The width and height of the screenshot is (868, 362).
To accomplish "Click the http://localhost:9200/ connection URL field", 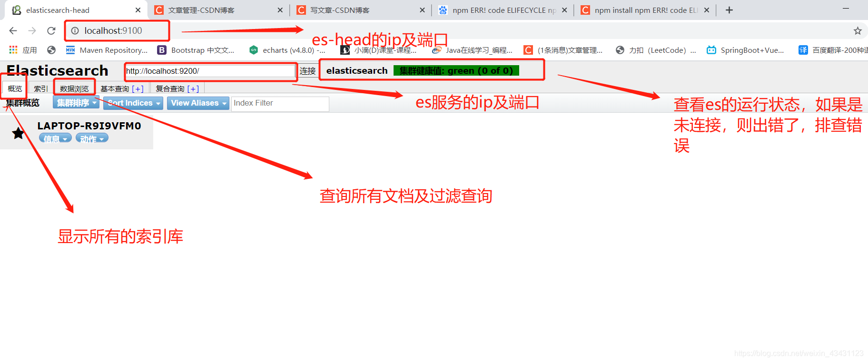I will [210, 71].
